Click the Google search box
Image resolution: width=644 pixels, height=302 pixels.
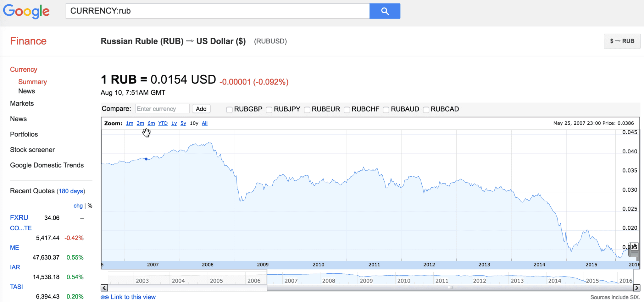click(218, 11)
